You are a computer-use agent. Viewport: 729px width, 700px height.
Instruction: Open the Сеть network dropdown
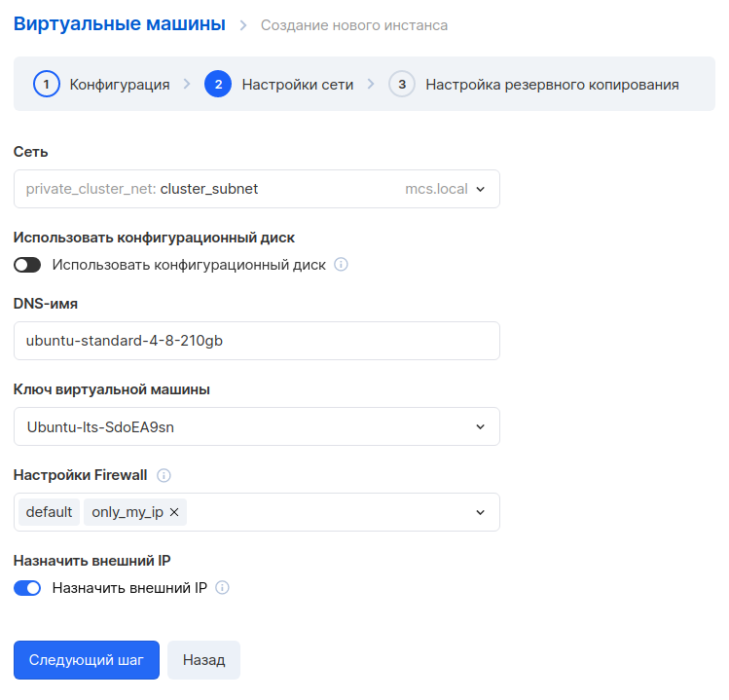[257, 189]
